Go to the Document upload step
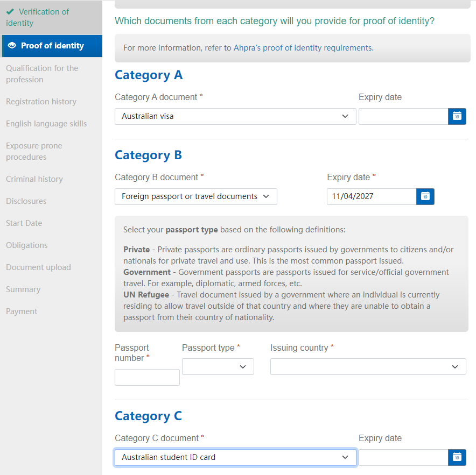 pos(38,267)
